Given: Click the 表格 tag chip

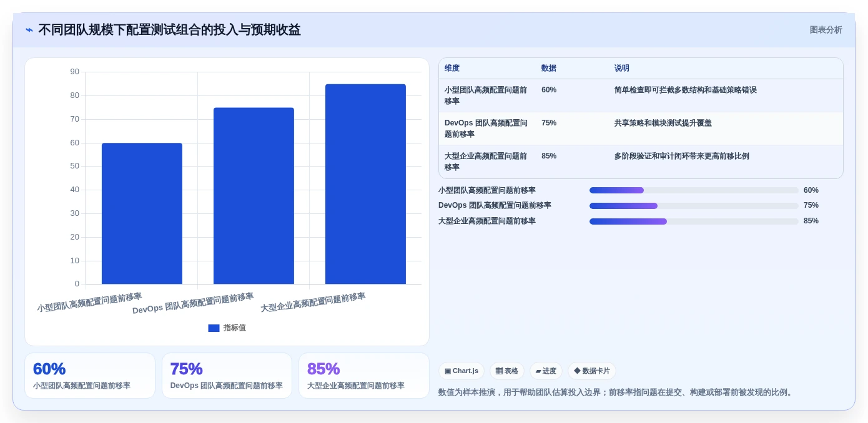Looking at the screenshot, I should (x=507, y=371).
